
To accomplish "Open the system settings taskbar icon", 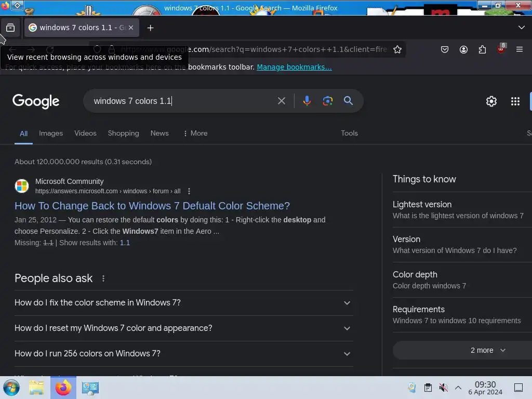I will pos(90,388).
